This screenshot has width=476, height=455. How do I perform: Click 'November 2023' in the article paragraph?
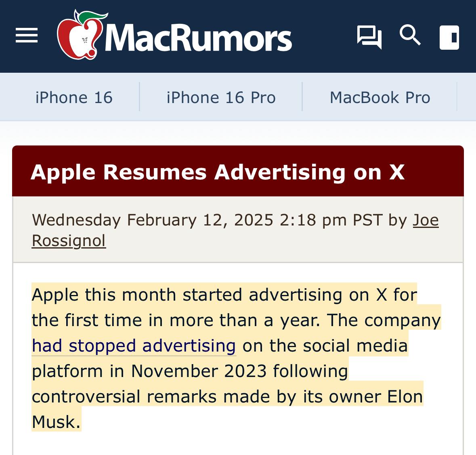coord(199,371)
